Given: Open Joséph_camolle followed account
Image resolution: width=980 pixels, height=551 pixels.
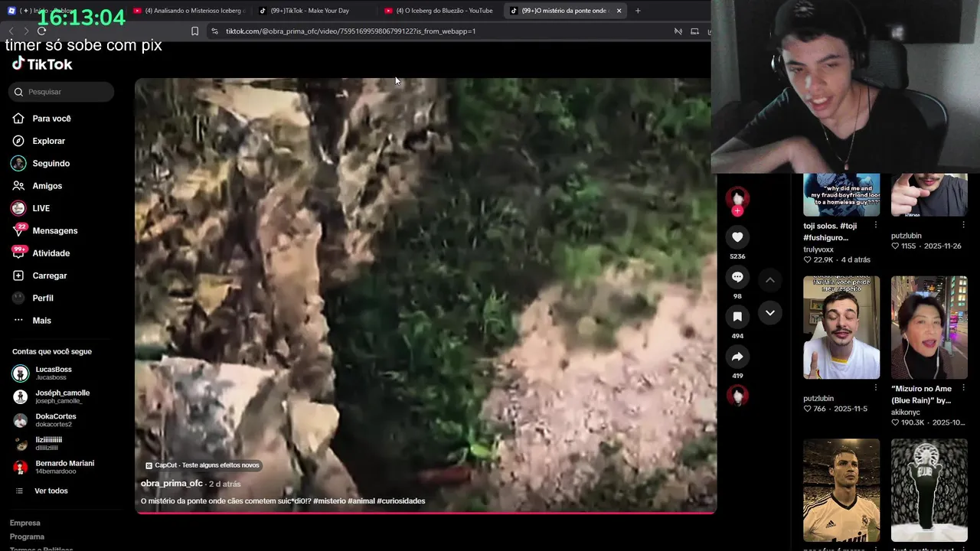Looking at the screenshot, I should (54, 396).
